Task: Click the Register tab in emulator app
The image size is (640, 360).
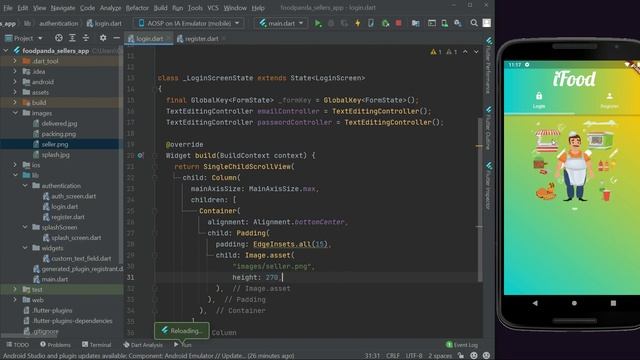Action: [609, 100]
